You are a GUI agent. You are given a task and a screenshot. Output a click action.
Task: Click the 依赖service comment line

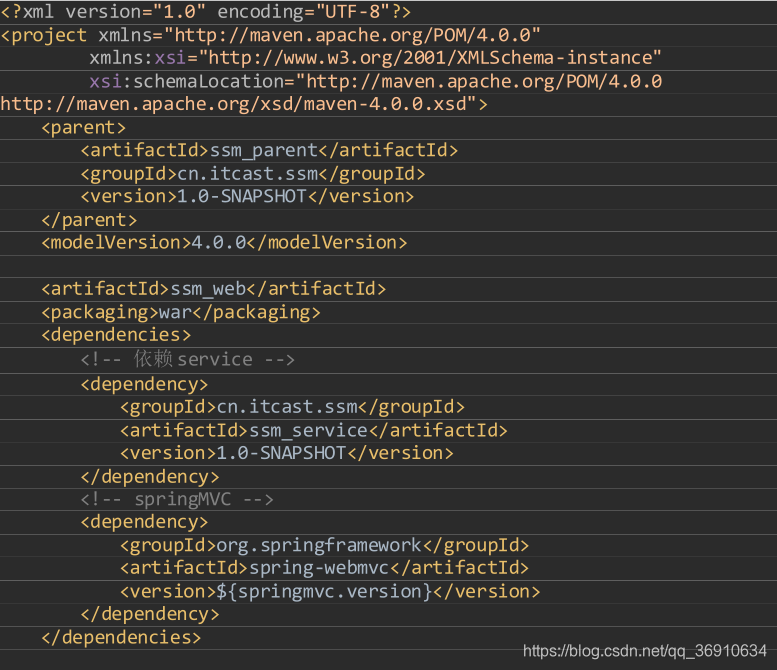point(187,359)
